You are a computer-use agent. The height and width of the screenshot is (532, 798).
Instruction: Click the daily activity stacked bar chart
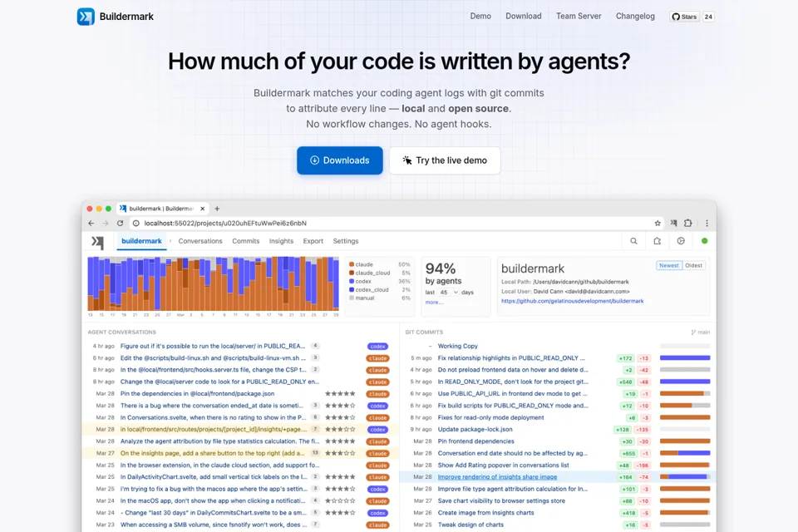click(x=214, y=283)
